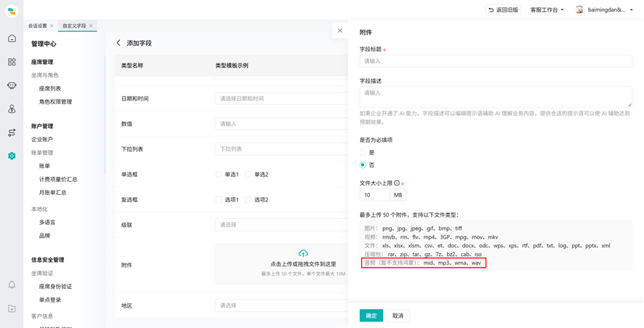Open 多语言 menu item
This screenshot has height=328, width=644.
click(x=47, y=223)
